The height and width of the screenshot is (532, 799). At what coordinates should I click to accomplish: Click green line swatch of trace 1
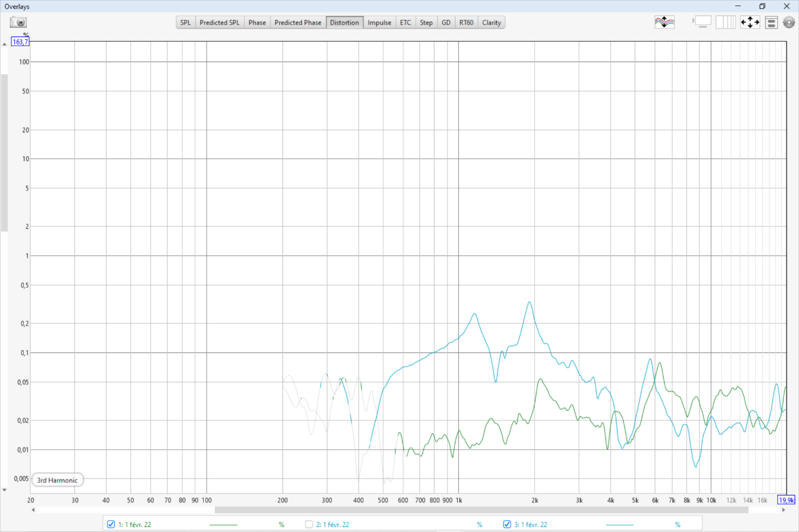pos(224,525)
